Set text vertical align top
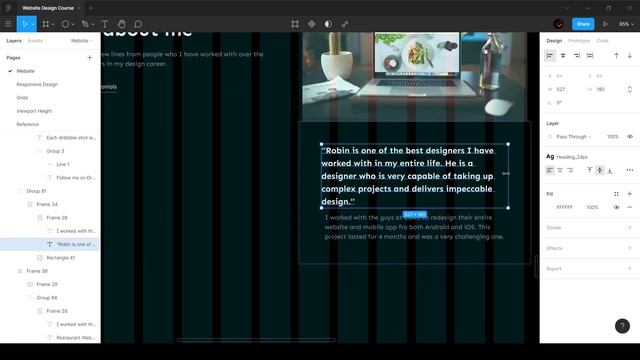This screenshot has width=640, height=360. (589, 170)
